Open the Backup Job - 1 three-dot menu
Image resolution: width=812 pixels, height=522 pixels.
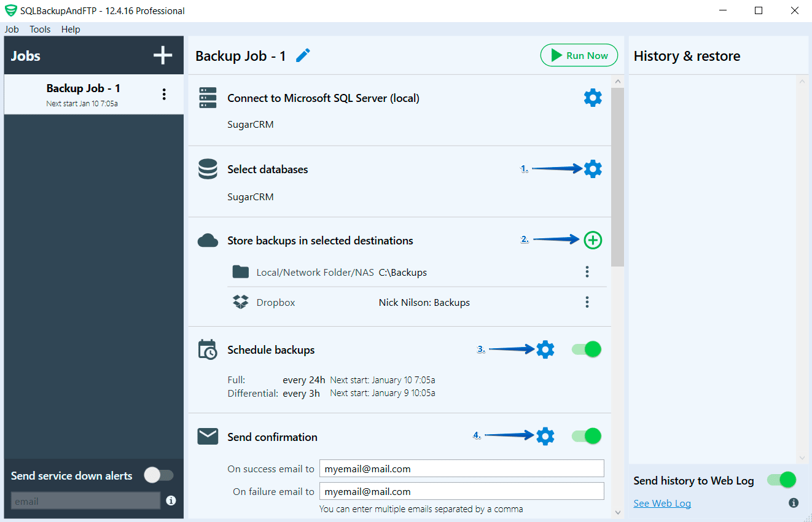click(164, 94)
